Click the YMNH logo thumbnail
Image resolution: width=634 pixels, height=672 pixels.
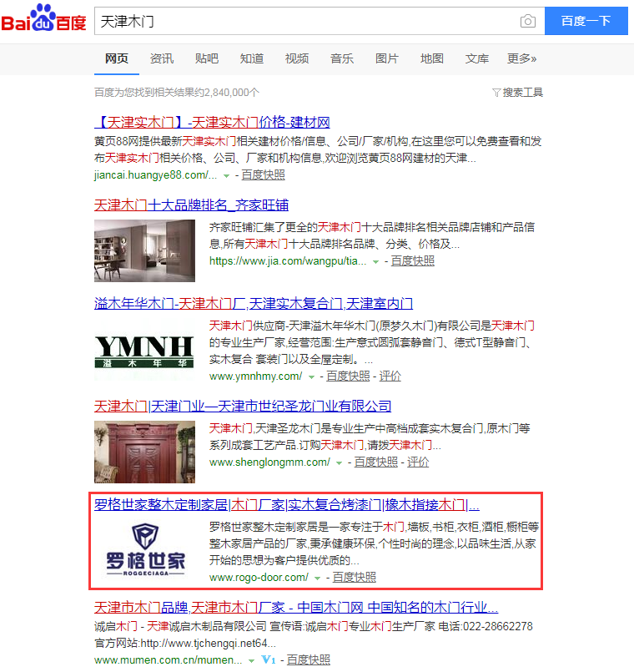coord(145,351)
